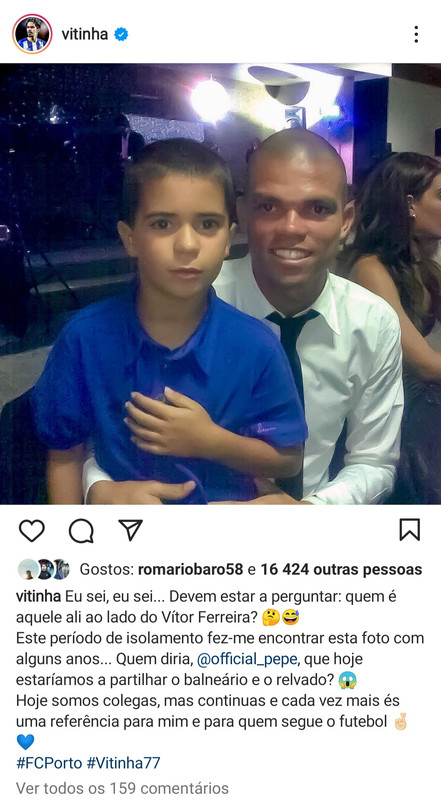Like the post with the heart icon
Screen dimensions: 441x800
pos(32,531)
